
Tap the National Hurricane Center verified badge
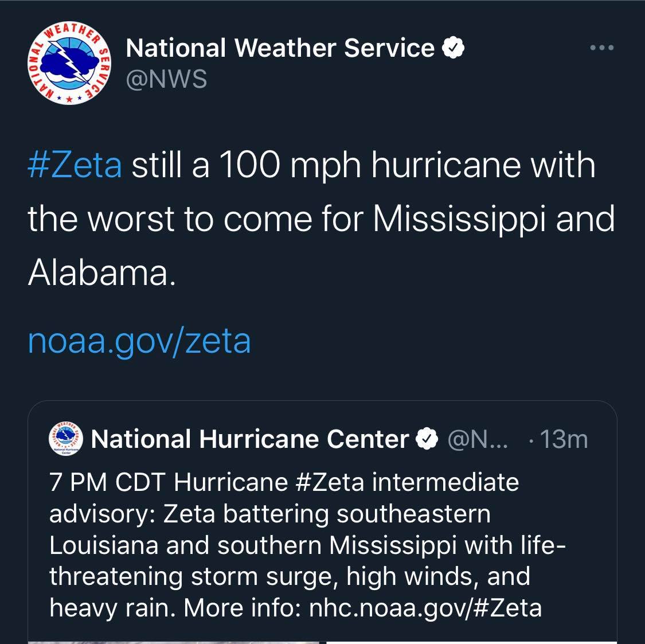coord(427,439)
